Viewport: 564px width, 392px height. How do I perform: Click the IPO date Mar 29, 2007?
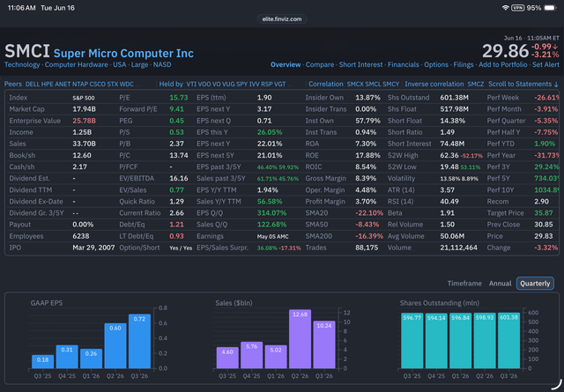tap(93, 248)
